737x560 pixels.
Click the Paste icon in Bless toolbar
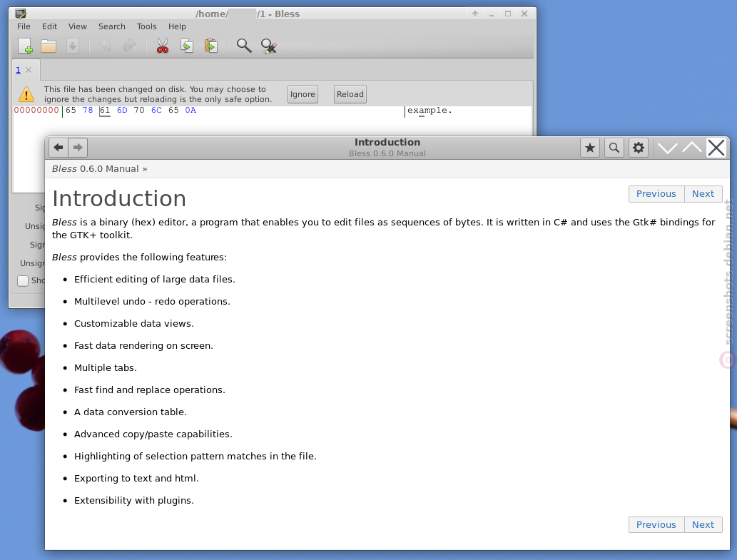[211, 46]
